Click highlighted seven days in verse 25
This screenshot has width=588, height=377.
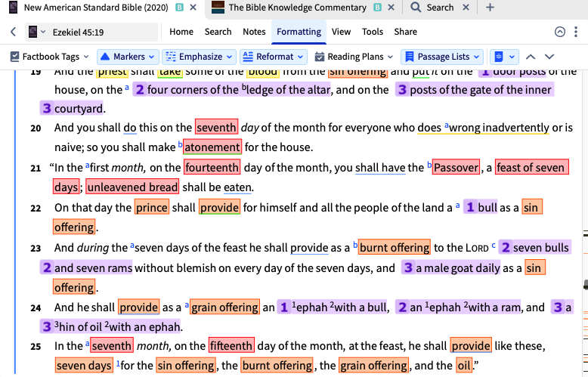(x=84, y=365)
